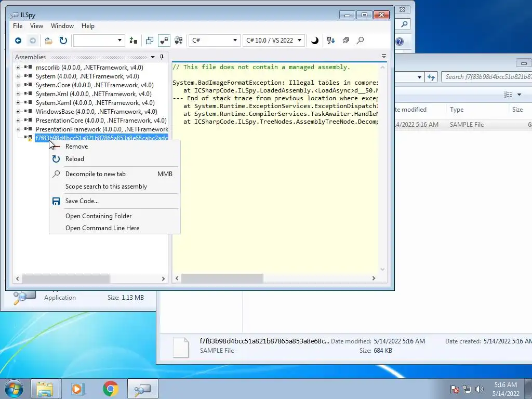Choose Scope search to this assembly
532x399 pixels.
pyautogui.click(x=115, y=187)
